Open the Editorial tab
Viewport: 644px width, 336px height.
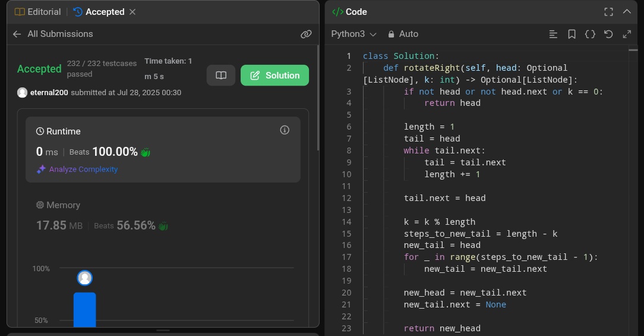coord(38,12)
